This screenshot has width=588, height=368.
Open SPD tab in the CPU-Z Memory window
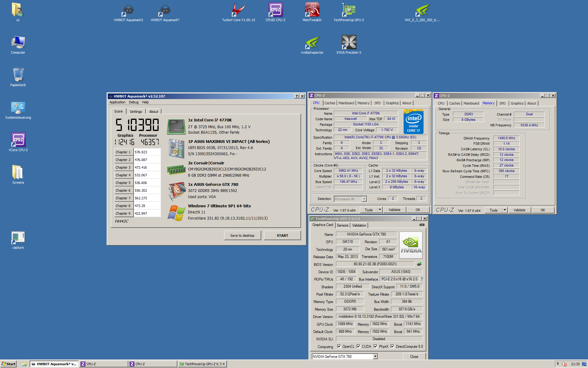[502, 104]
